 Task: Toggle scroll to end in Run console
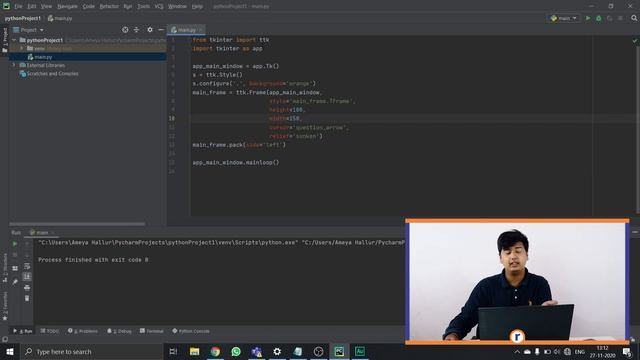(x=27, y=277)
